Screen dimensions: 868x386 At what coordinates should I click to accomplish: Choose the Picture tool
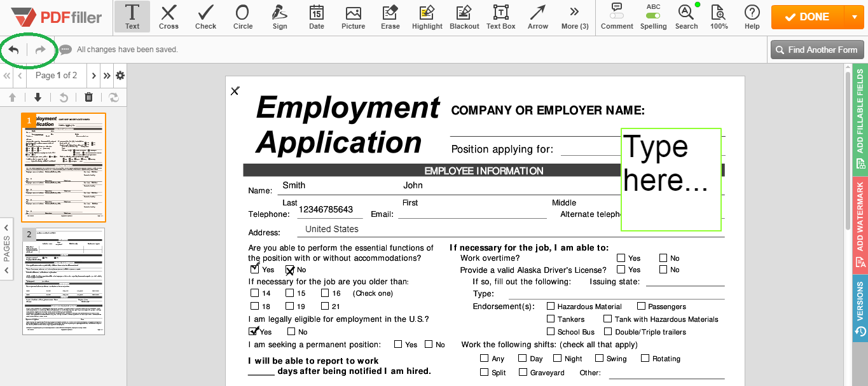click(x=353, y=17)
